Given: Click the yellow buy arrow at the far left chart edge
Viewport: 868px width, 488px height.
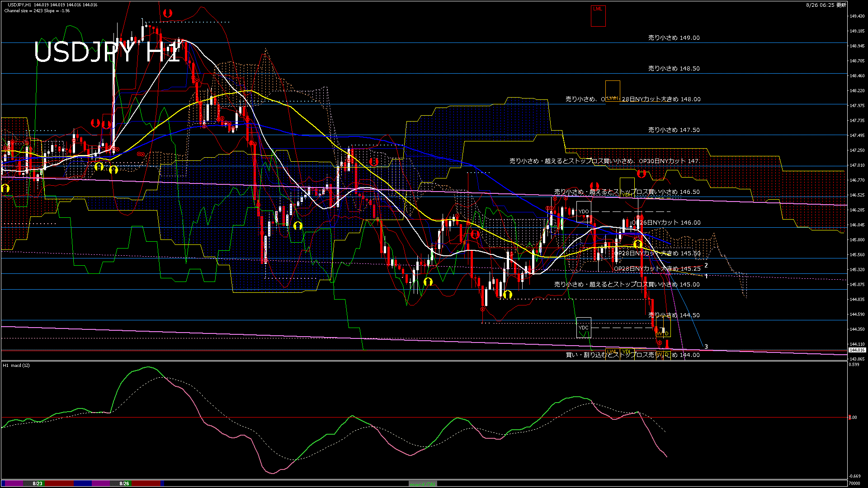Looking at the screenshot, I should click(5, 188).
